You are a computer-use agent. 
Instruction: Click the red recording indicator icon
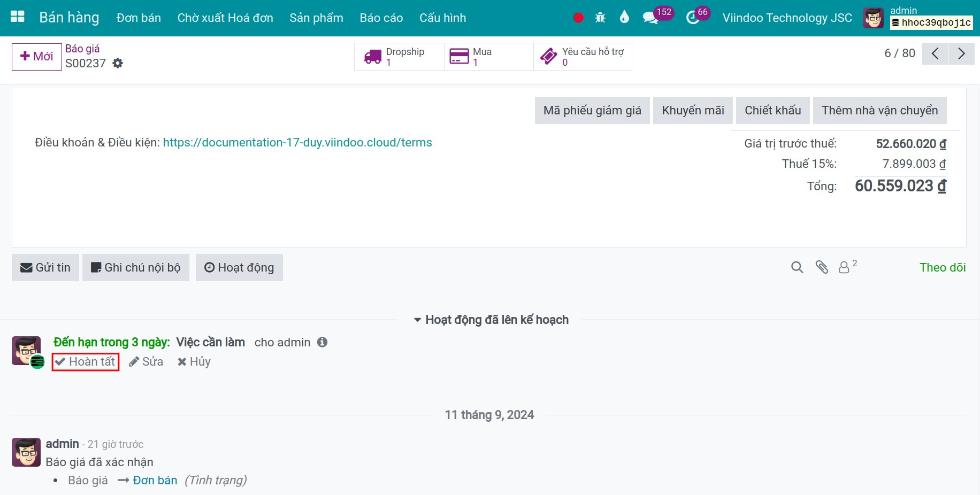click(578, 18)
